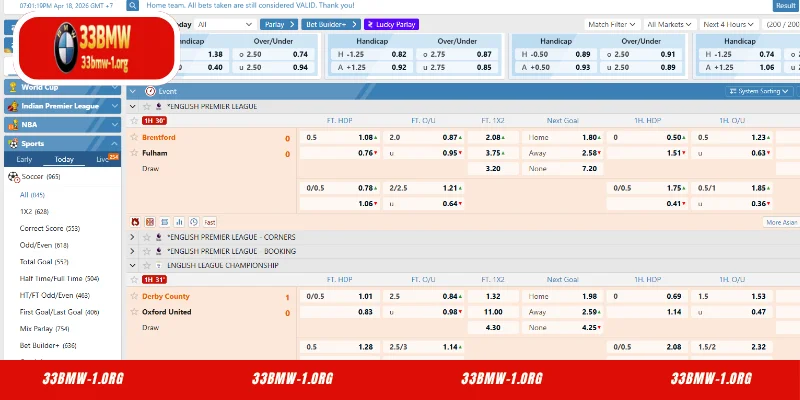800x400 pixels.
Task: Expand the NBA sidebar section
Action: (115, 124)
